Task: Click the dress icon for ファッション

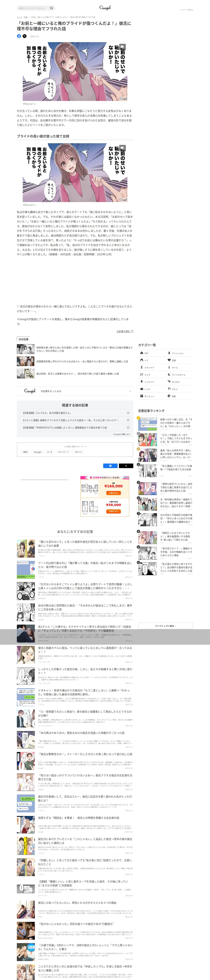Action: pos(169,353)
